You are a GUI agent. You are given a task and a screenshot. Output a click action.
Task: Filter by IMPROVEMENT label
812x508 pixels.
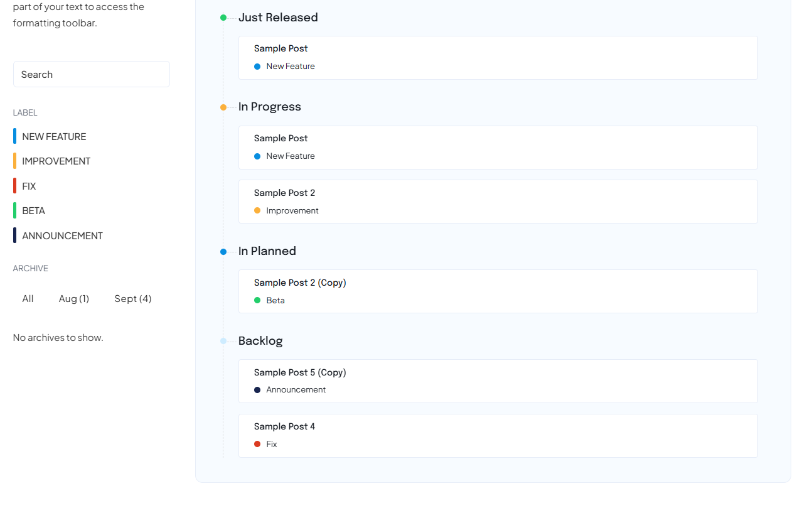tap(56, 161)
